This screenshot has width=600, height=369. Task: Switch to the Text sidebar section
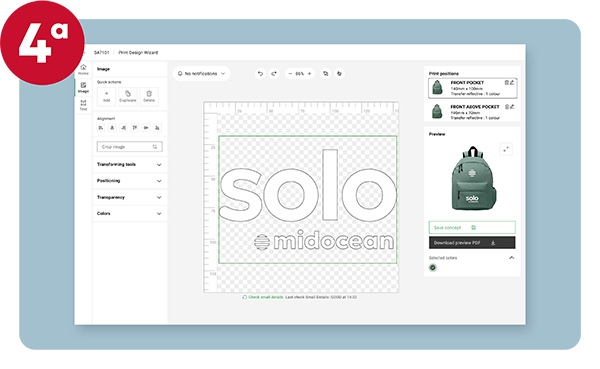point(83,105)
